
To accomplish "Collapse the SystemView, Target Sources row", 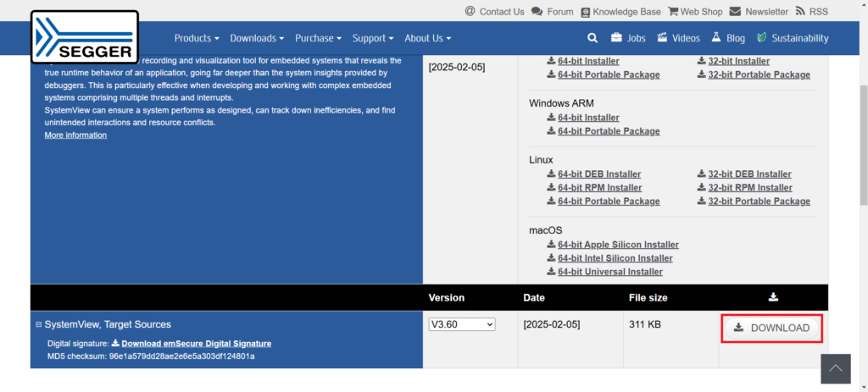I will (39, 324).
